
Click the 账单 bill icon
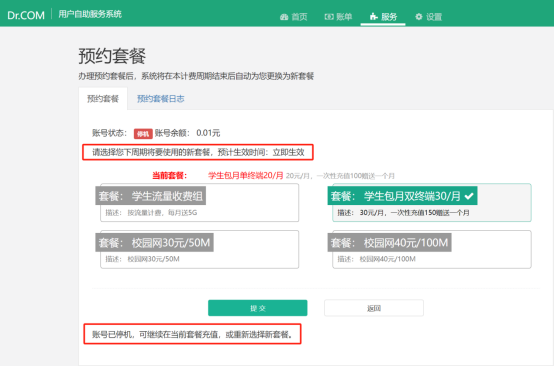tap(329, 17)
